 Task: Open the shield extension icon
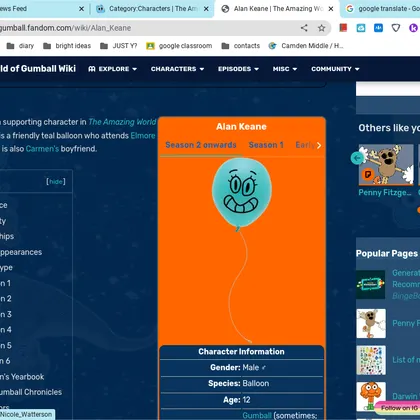pos(396,28)
